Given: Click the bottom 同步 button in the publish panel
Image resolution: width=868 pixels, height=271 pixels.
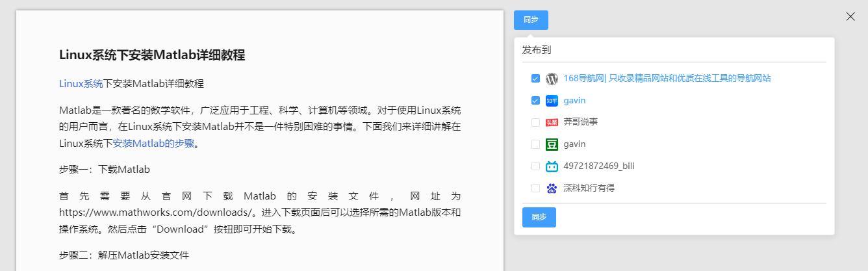Looking at the screenshot, I should [x=539, y=217].
